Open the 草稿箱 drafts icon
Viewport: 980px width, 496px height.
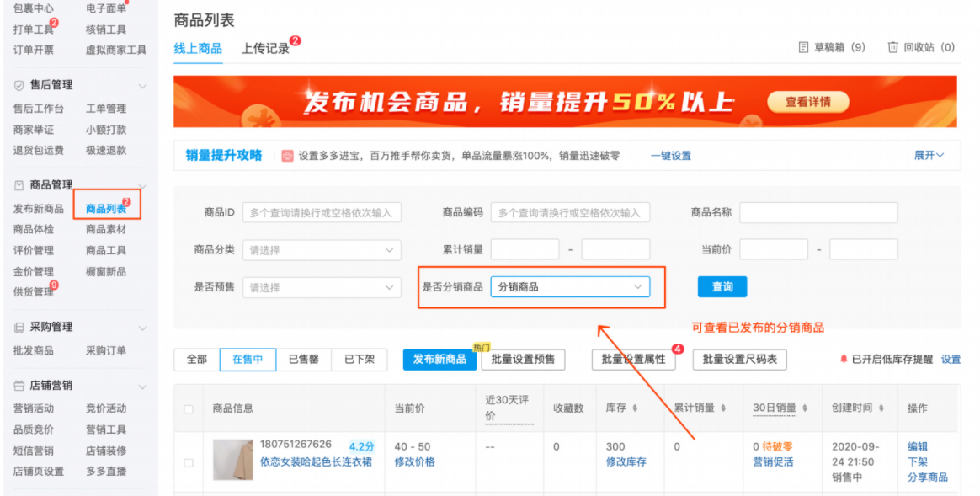coord(802,46)
